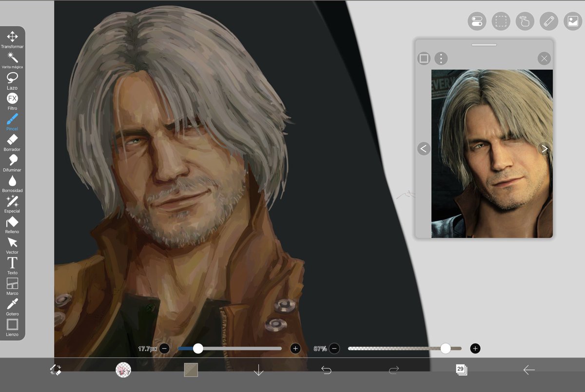Viewport: 585px width, 392px height.
Task: Activate the Pincel brush tool
Action: [x=12, y=122]
